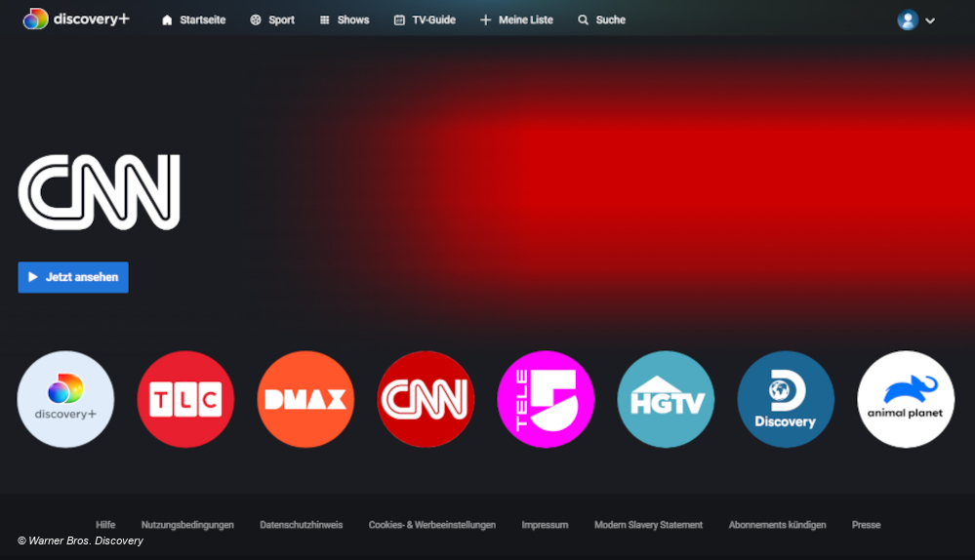The image size is (975, 560).
Task: Select the TLC channel icon
Action: pyautogui.click(x=185, y=399)
